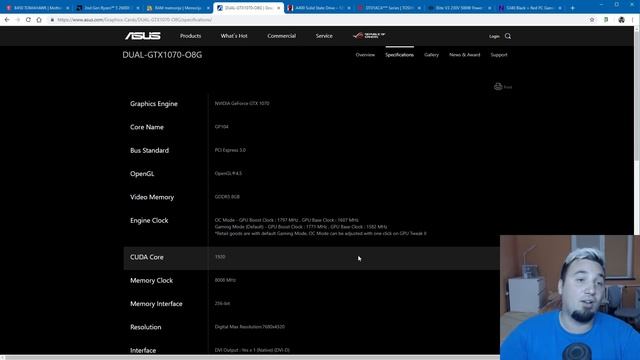Screen dimensions: 640x360
Task: Click the Resolution label
Action: pyautogui.click(x=146, y=327)
